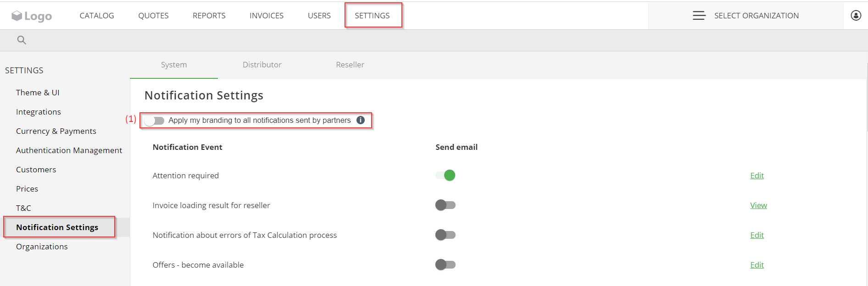Open the Users menu
868x286 pixels.
[x=319, y=16]
